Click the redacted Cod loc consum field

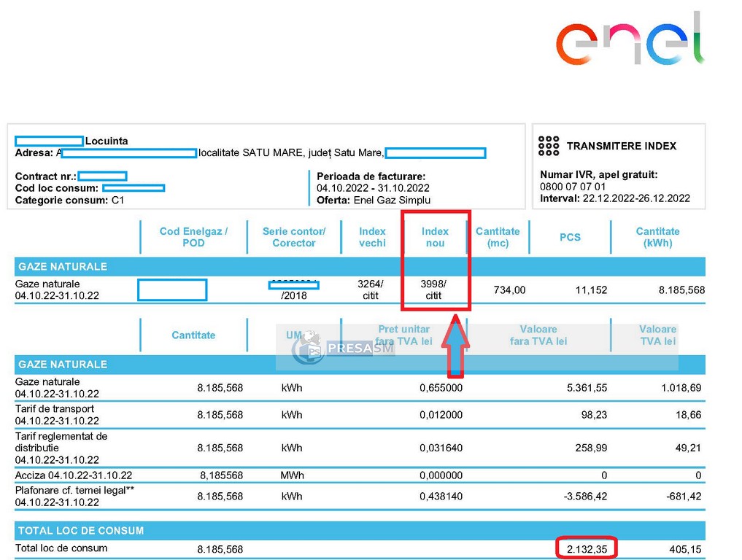tap(133, 188)
